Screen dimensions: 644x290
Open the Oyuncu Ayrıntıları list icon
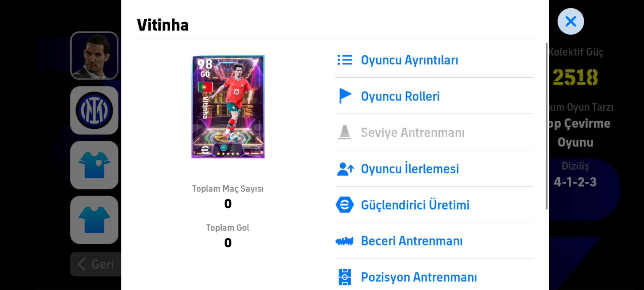coord(345,60)
